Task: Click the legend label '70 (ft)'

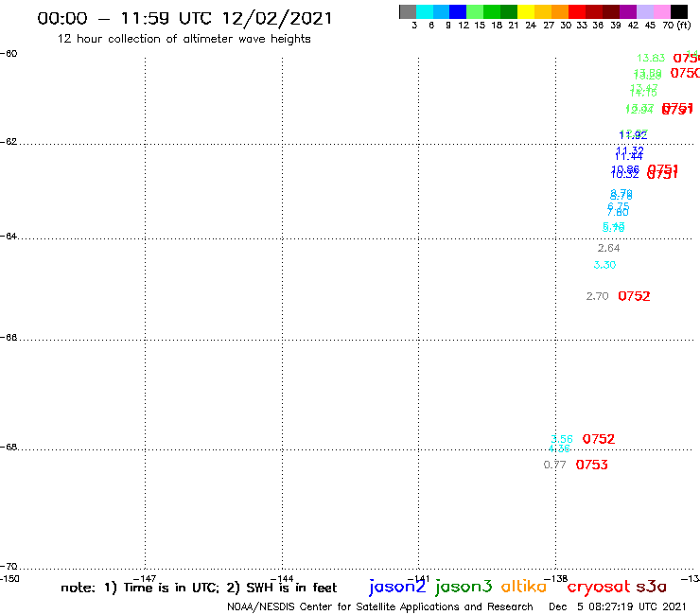Action: tap(676, 26)
